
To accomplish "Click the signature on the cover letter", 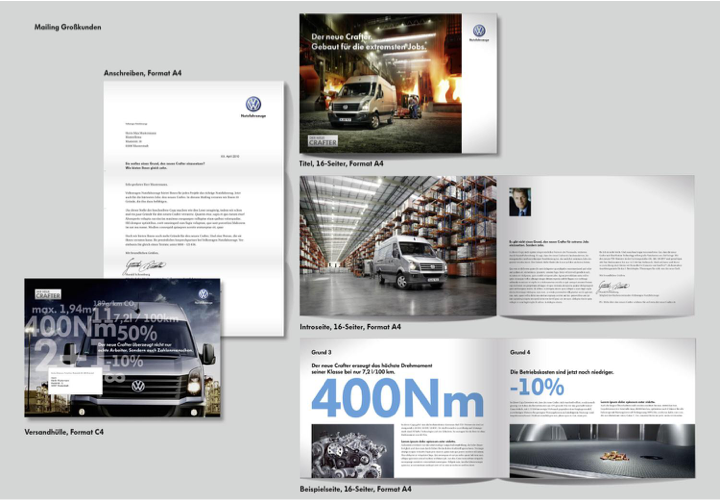I will pyautogui.click(x=145, y=265).
